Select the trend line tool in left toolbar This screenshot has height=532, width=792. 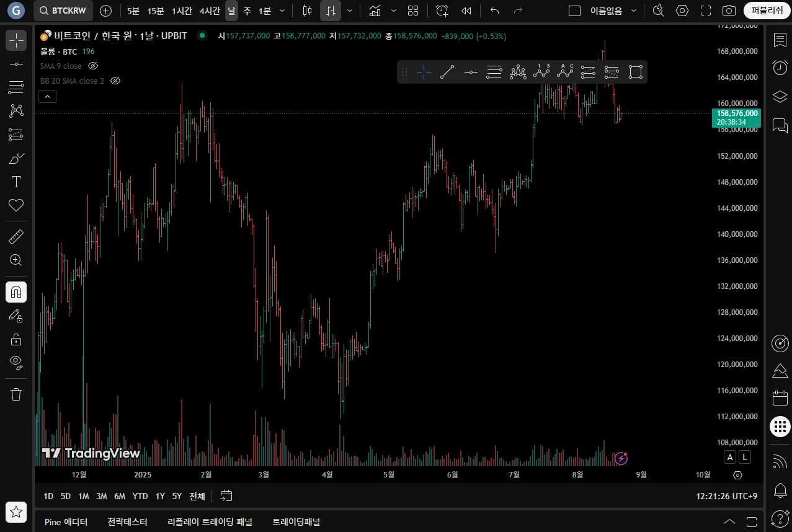click(16, 64)
